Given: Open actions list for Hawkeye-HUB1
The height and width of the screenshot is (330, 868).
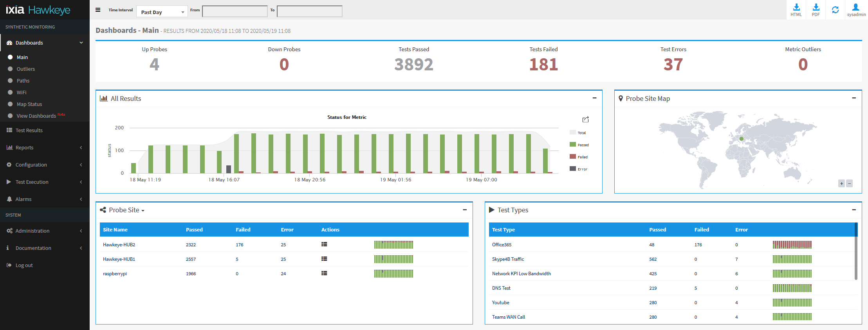Looking at the screenshot, I should [324, 259].
